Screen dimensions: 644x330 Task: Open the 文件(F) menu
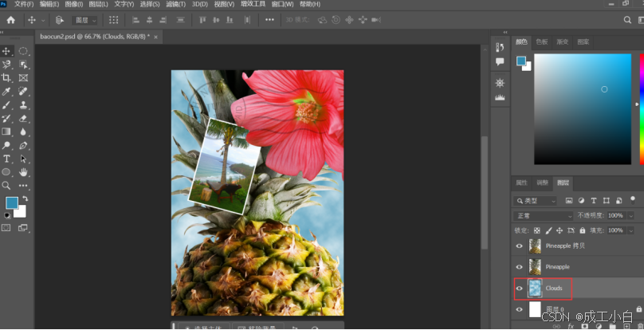(24, 4)
